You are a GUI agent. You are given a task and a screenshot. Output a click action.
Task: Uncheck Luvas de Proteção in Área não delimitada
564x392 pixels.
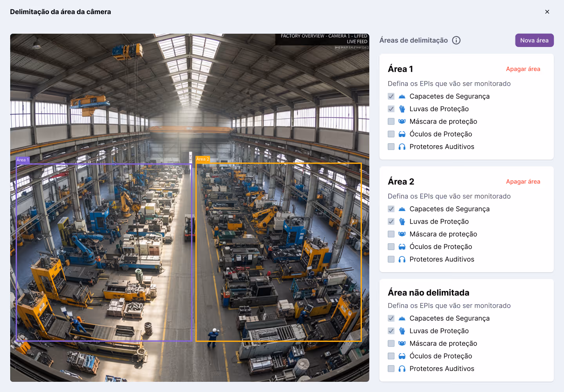click(x=391, y=331)
